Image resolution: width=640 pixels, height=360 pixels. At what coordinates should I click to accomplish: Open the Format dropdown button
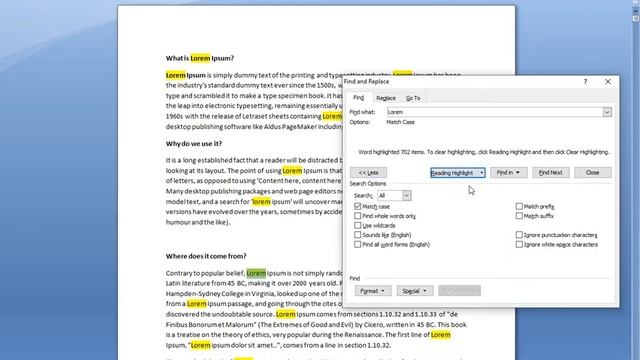point(373,291)
